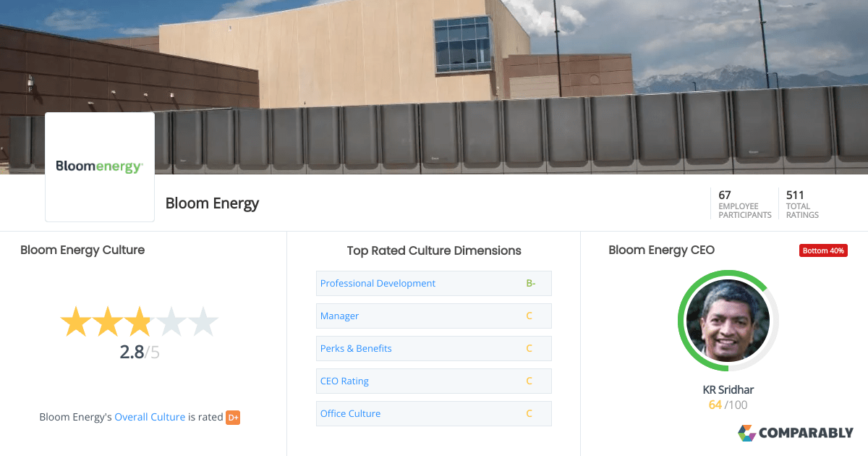Click the B- grade for Professional Development
The height and width of the screenshot is (456, 868).
tap(530, 283)
